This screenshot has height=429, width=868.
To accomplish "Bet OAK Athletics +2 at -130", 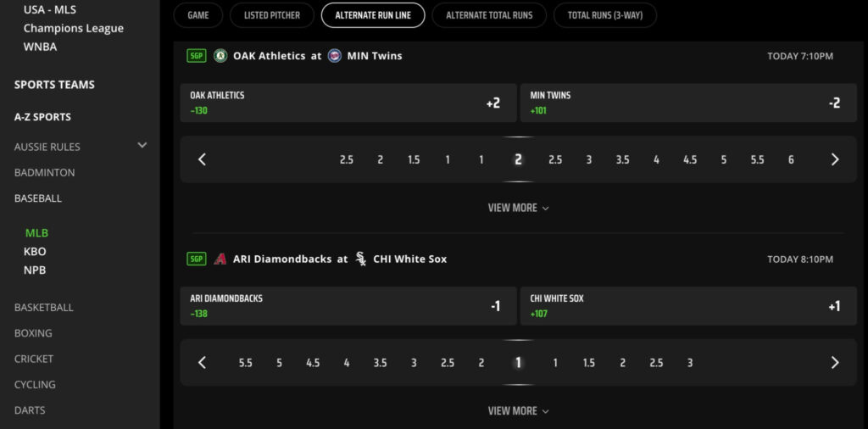I will tap(348, 103).
